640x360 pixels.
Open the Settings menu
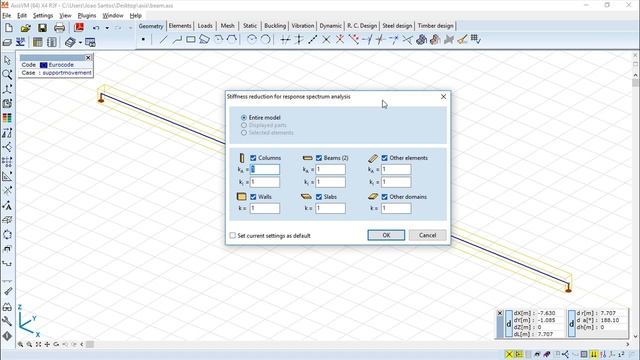click(43, 16)
